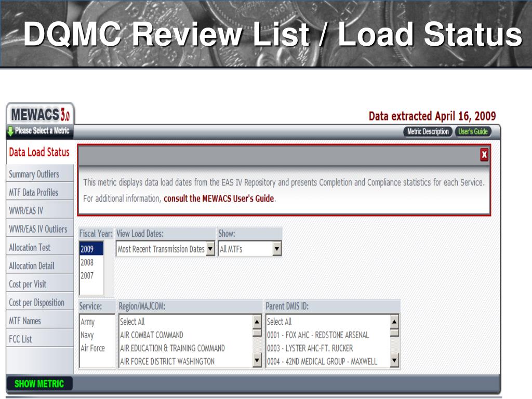The image size is (532, 399).
Task: Click Parent DMIS ID list scroll up arrow
Action: point(394,322)
